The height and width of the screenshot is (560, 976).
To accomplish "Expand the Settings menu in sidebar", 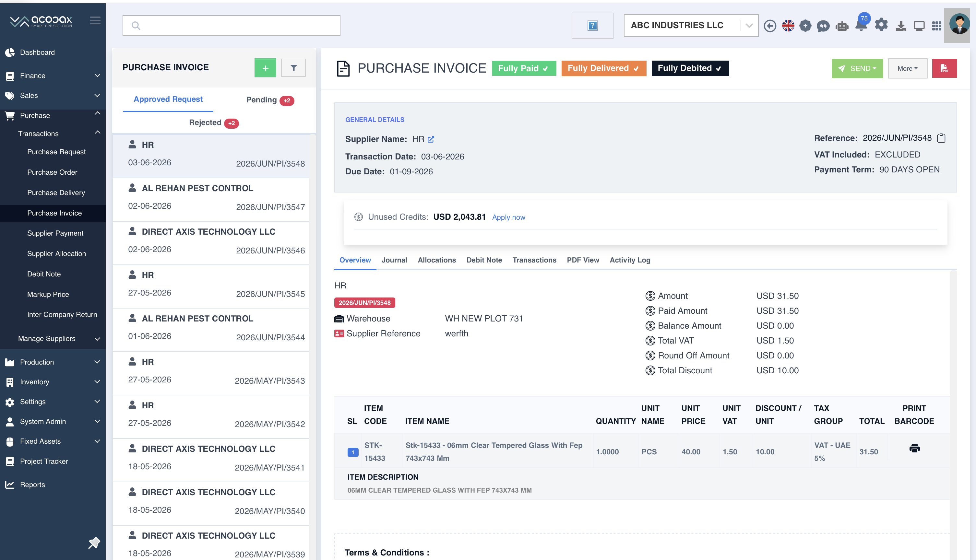I will [x=53, y=402].
